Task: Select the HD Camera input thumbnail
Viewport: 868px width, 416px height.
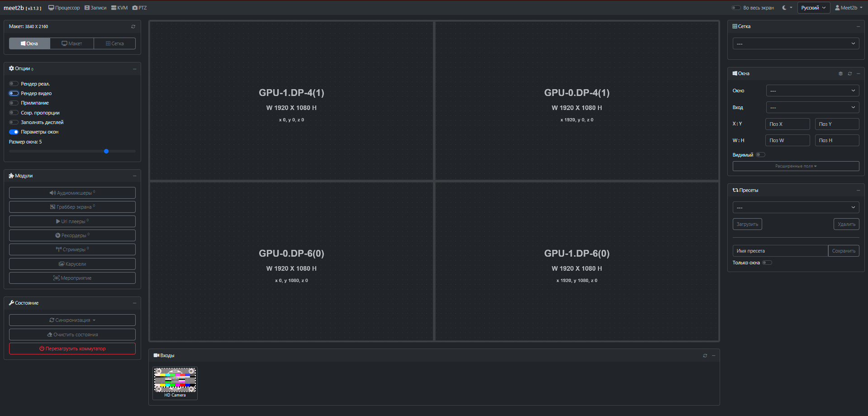Action: (175, 383)
